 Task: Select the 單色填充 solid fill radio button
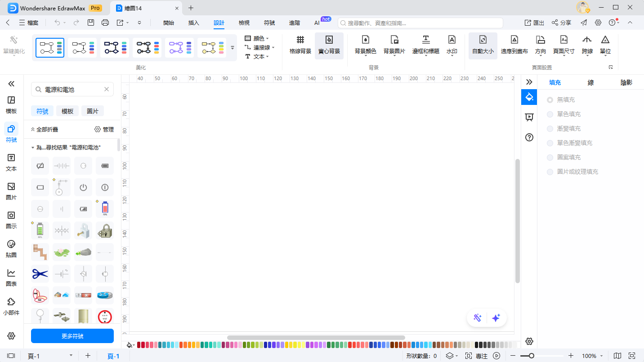(x=550, y=114)
